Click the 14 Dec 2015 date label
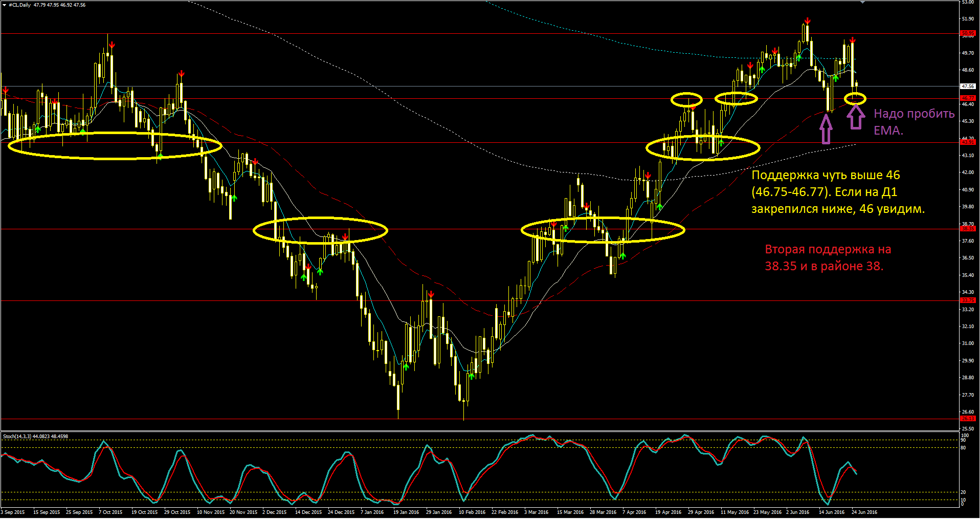 tap(308, 512)
